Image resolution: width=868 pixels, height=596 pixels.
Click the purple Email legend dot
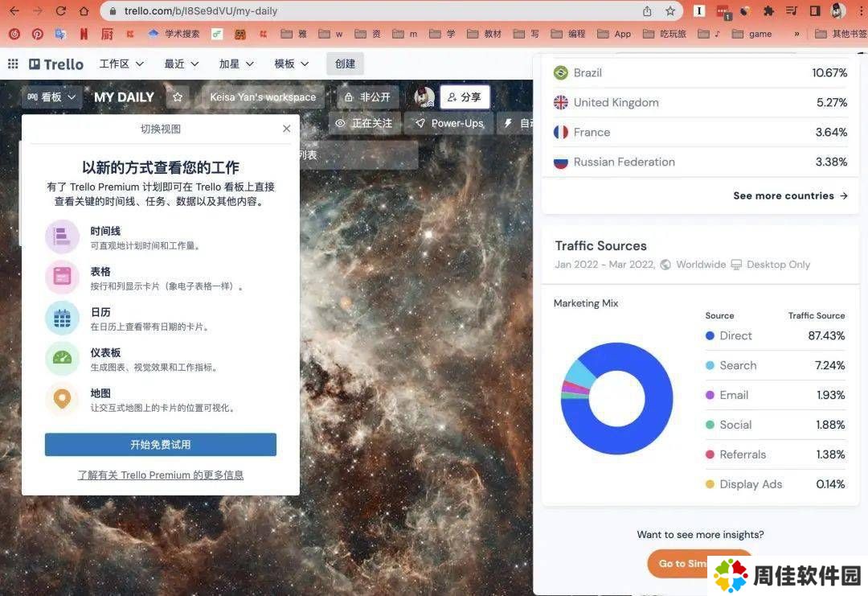(x=710, y=395)
